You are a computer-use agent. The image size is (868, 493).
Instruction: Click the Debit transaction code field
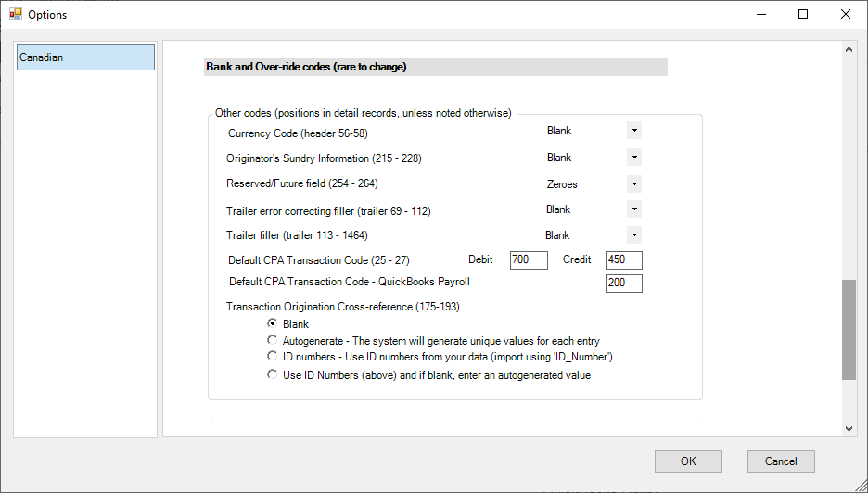click(529, 260)
